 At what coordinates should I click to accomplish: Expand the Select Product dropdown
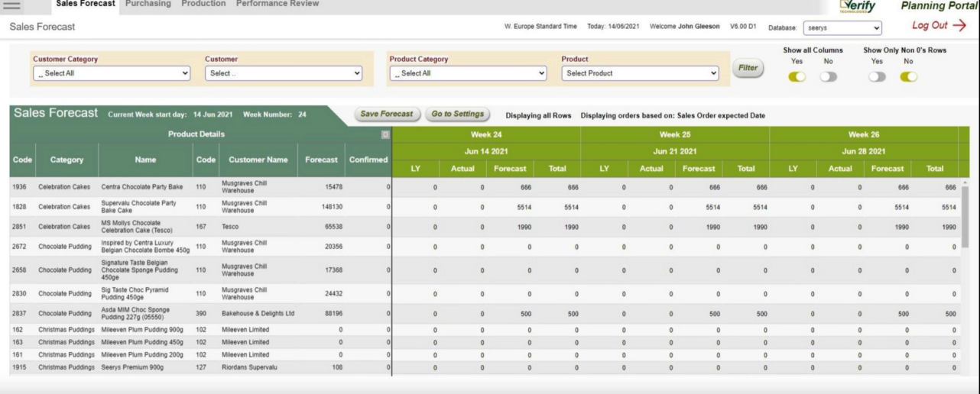point(641,73)
